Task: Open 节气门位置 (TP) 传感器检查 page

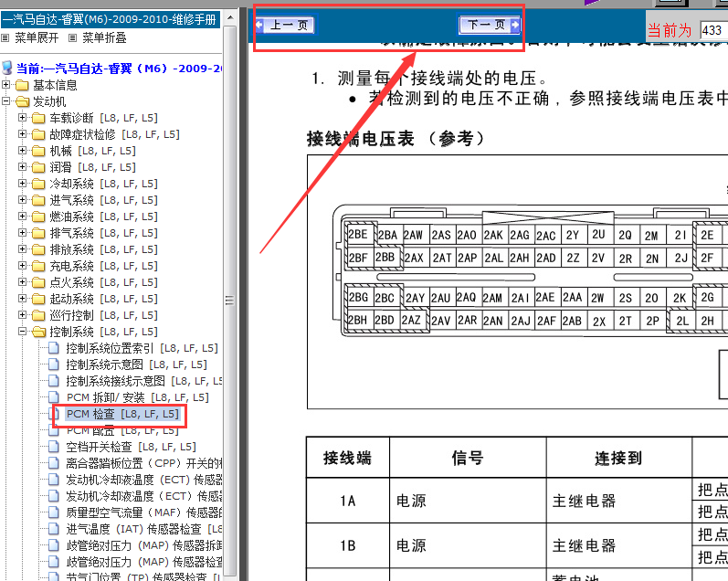Action: (x=144, y=576)
